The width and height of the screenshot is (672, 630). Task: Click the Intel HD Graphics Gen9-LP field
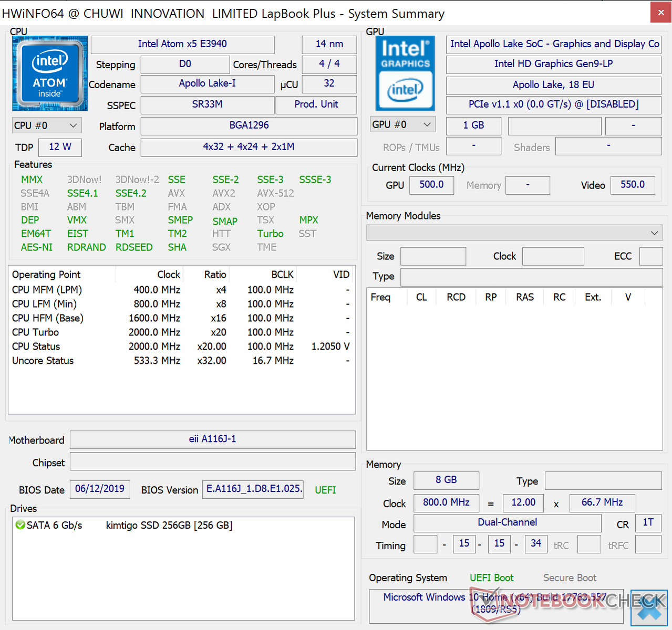[554, 64]
